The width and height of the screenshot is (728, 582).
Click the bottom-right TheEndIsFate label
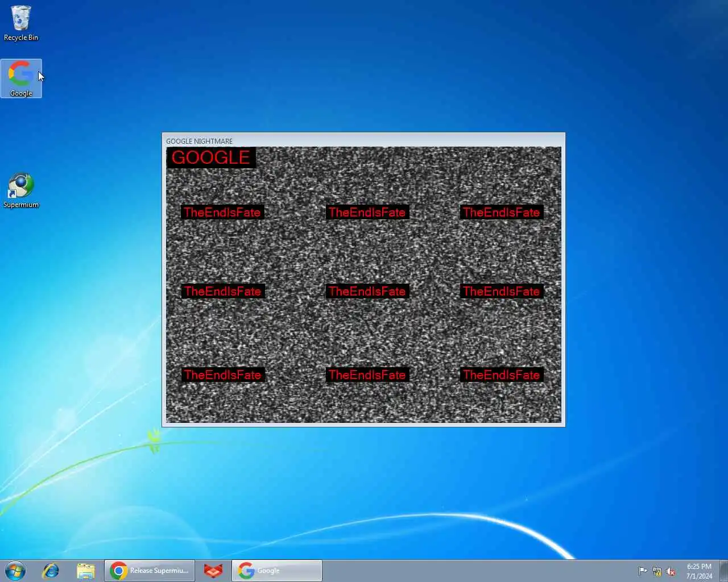502,375
